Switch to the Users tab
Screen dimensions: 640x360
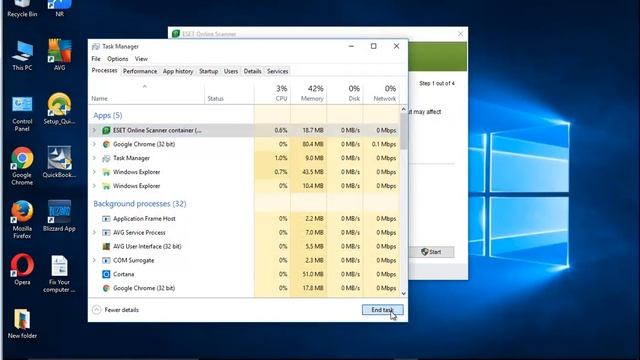point(231,71)
